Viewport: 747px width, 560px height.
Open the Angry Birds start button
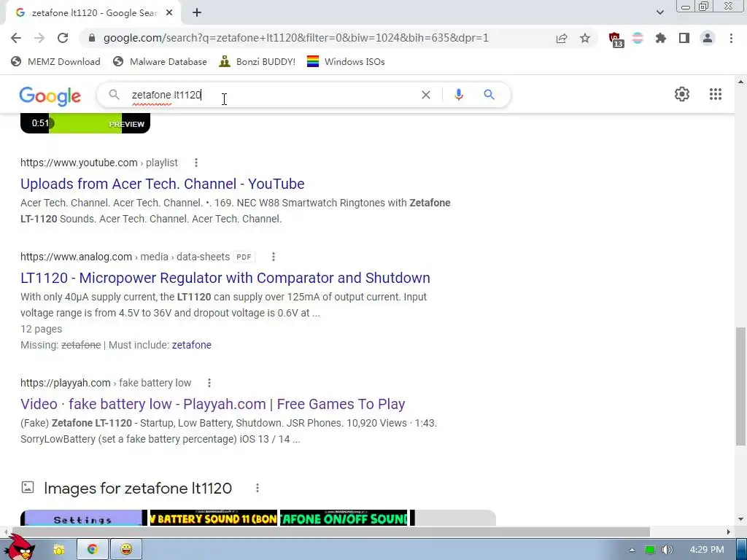point(19,547)
